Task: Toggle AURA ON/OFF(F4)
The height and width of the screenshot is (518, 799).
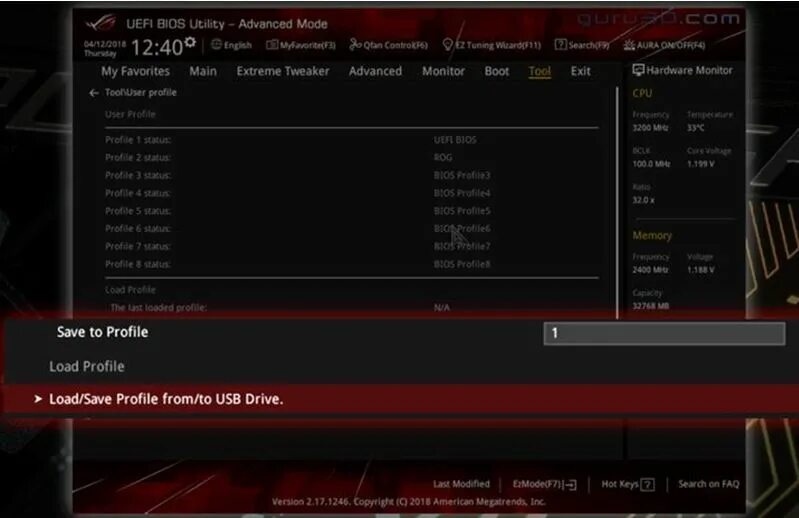Action: (x=664, y=45)
